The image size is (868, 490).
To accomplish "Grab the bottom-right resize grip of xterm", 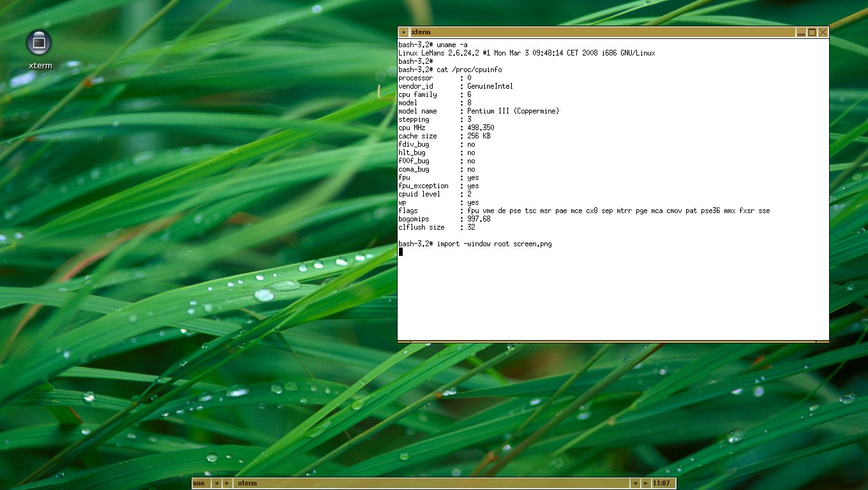I will click(x=823, y=342).
